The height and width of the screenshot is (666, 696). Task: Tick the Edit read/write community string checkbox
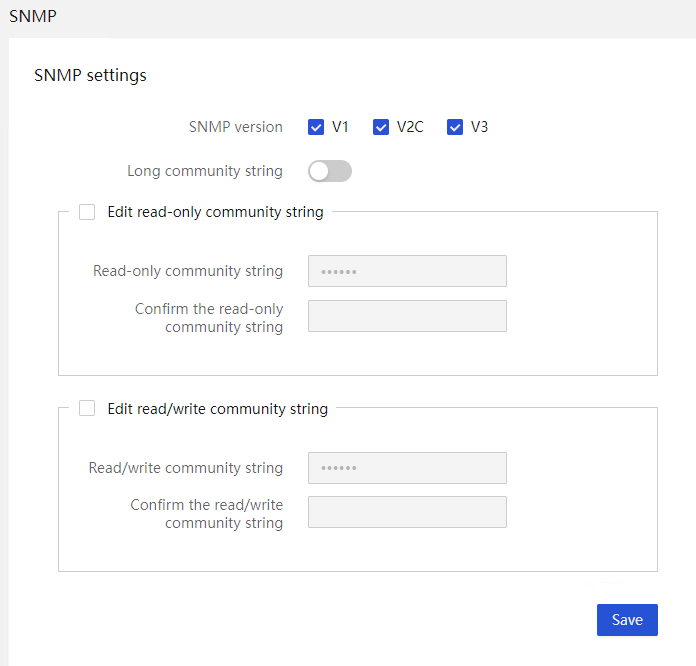(87, 408)
